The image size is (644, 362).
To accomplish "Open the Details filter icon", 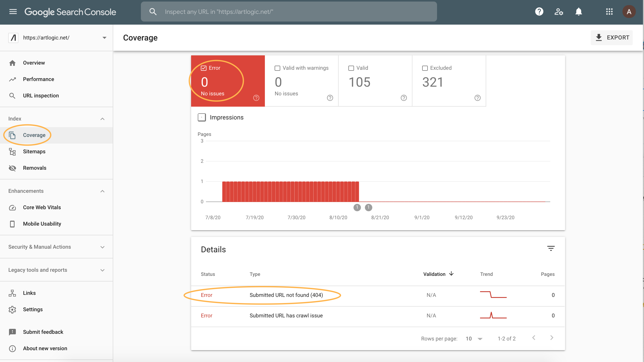I will click(x=551, y=248).
